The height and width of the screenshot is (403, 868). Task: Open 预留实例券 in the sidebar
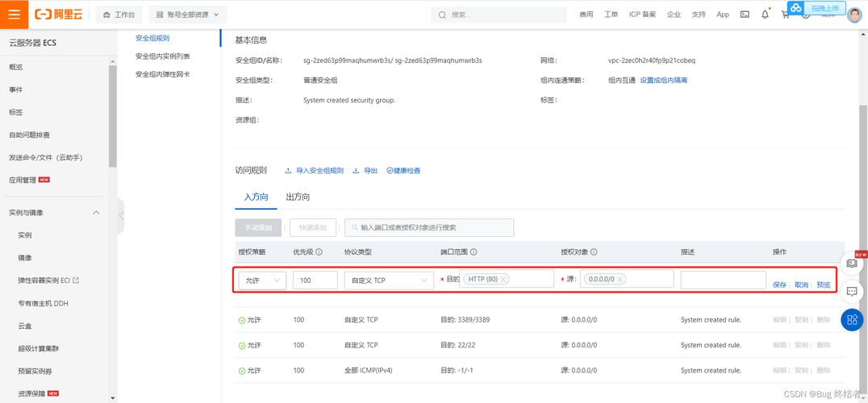(35, 371)
